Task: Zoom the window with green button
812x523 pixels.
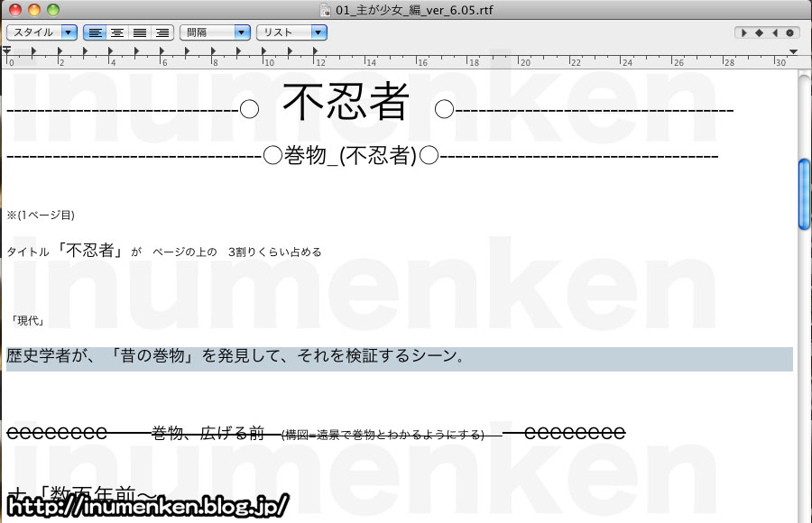Action: [x=53, y=10]
